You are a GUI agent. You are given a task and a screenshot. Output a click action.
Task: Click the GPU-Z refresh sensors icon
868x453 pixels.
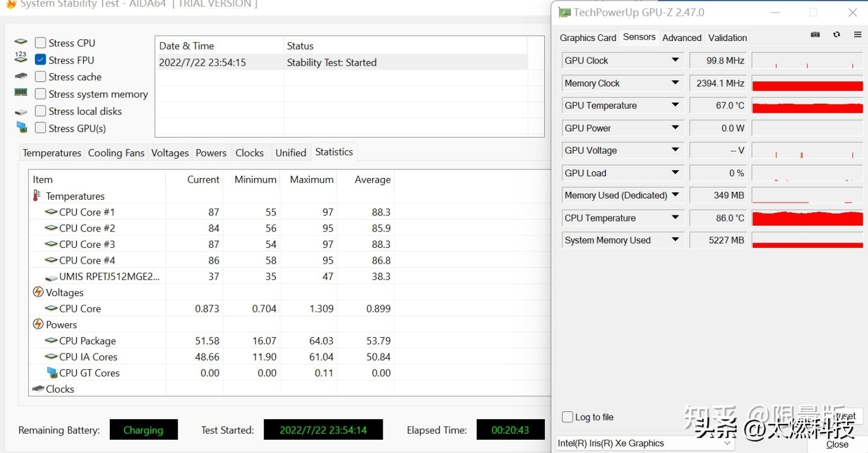(x=837, y=35)
